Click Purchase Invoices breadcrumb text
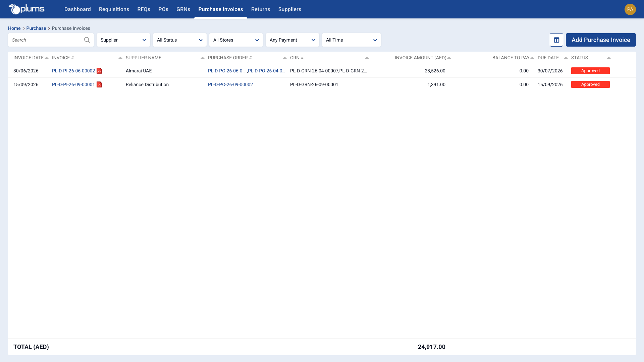644x362 pixels. coord(71,28)
